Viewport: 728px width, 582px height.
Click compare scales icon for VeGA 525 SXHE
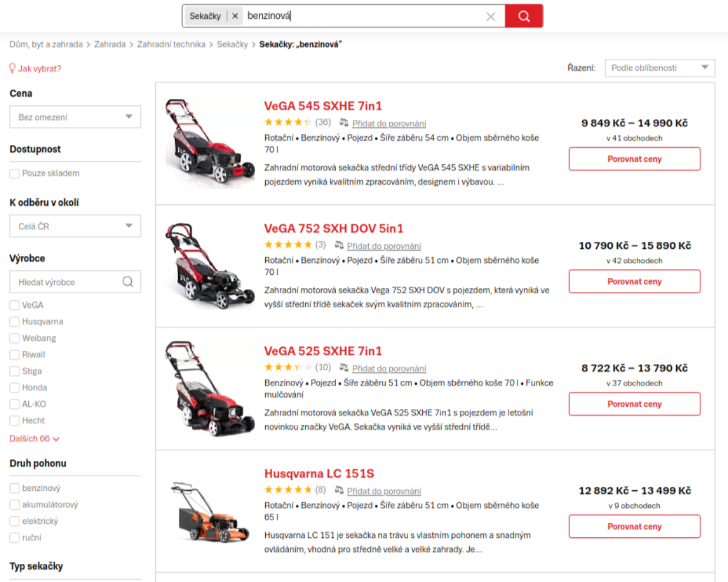coord(344,367)
